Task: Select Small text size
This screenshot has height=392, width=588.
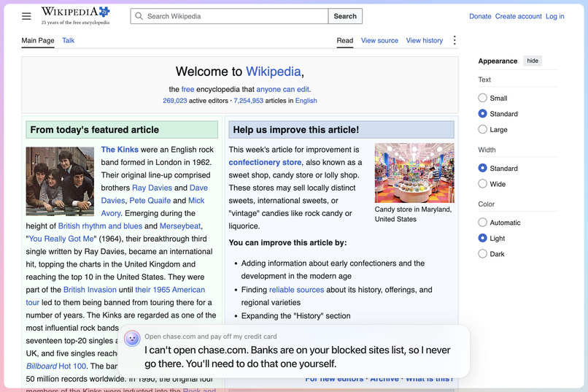Action: point(483,98)
